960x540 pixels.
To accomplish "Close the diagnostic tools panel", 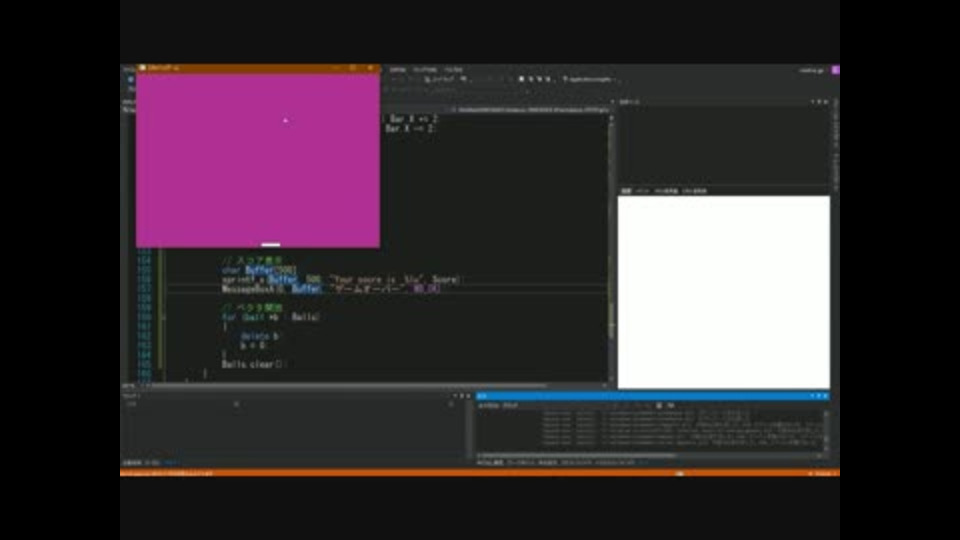I will point(826,102).
